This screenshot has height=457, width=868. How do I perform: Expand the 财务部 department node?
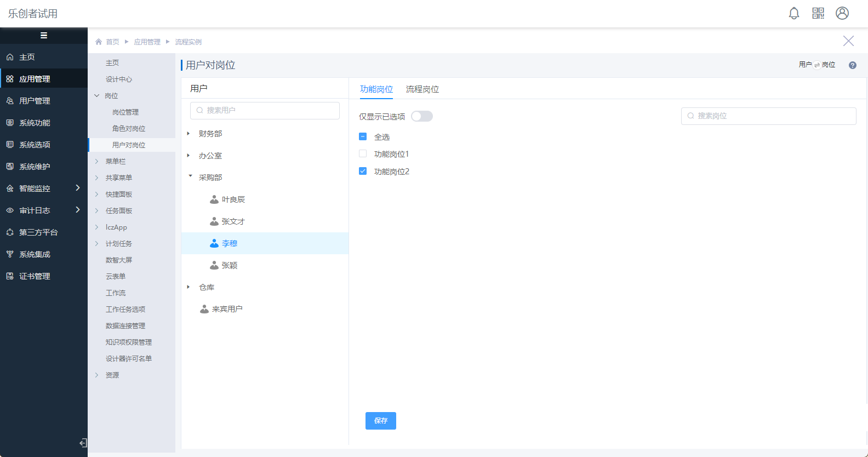coord(189,134)
